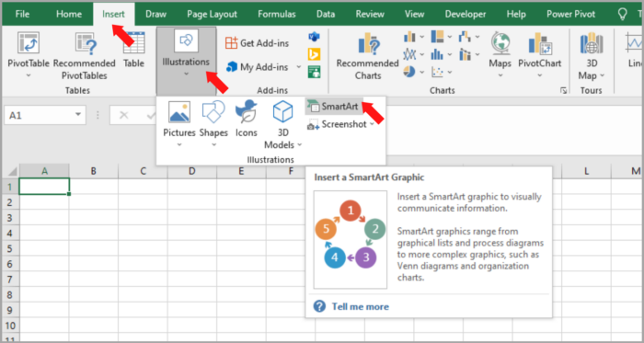
Task: Click the Visio Data Visualizer add-in icon
Action: tap(315, 37)
